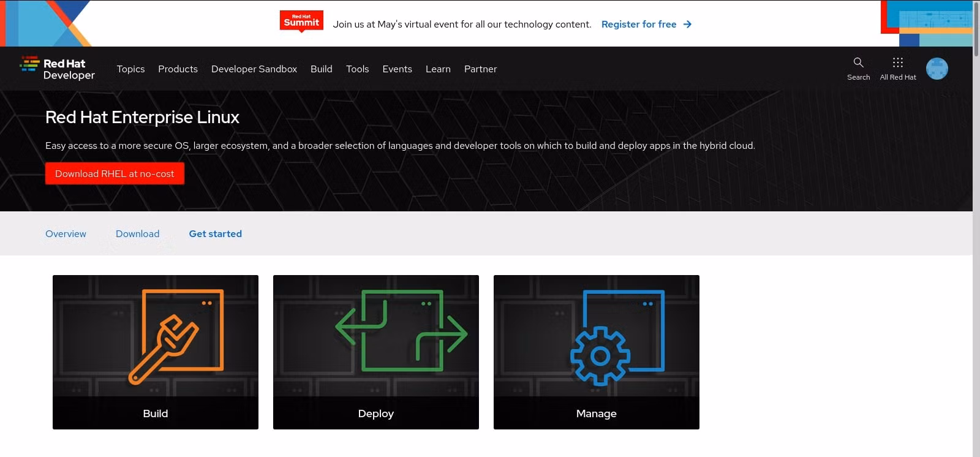Click the Red Hat Developer logo
980x457 pixels.
tap(58, 69)
